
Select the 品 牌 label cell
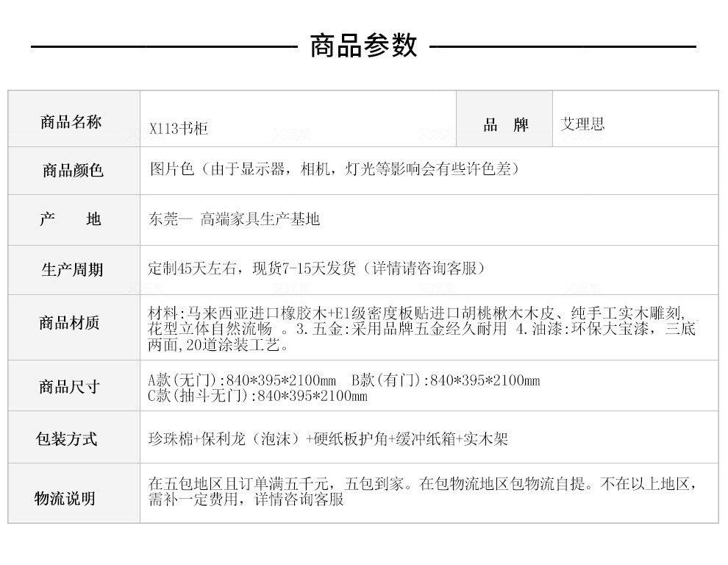504,119
